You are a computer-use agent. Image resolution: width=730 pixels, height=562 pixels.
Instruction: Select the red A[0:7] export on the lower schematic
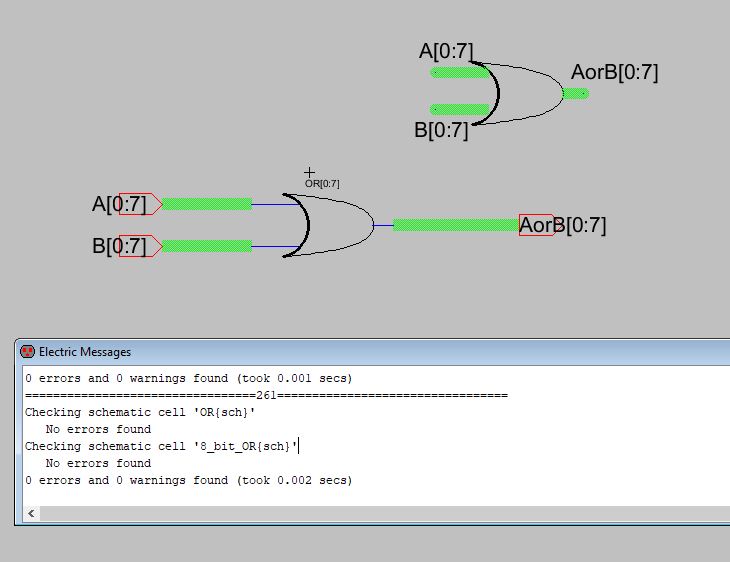coord(138,204)
